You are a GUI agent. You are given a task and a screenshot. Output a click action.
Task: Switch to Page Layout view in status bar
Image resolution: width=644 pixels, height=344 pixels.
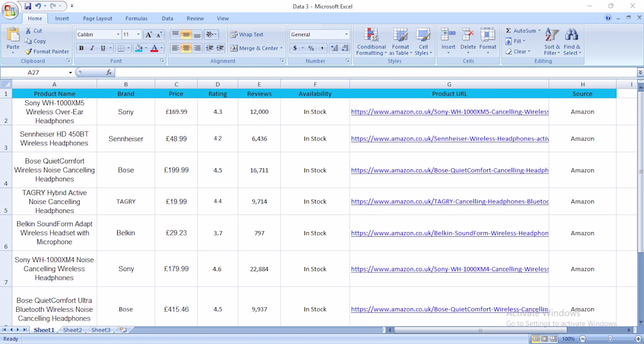[544, 339]
